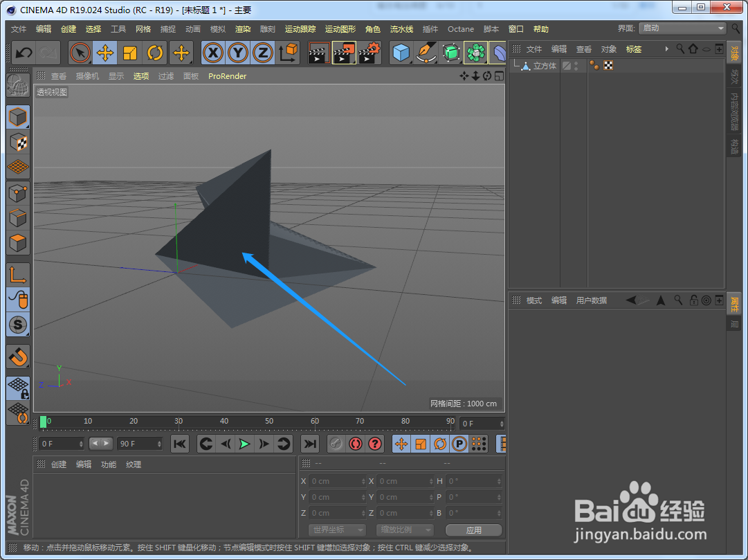This screenshot has width=748, height=560.
Task: Toggle Viewport Solo S icon
Action: [x=18, y=325]
